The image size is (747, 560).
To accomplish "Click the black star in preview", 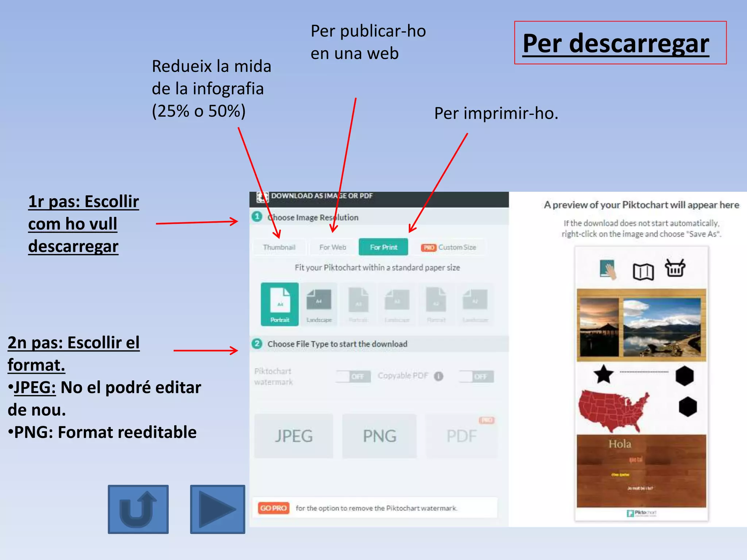I will tap(604, 374).
